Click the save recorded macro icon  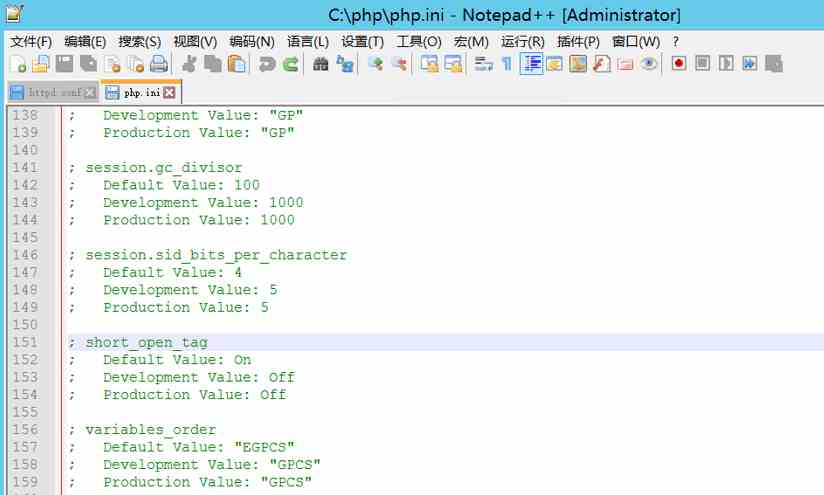774,64
